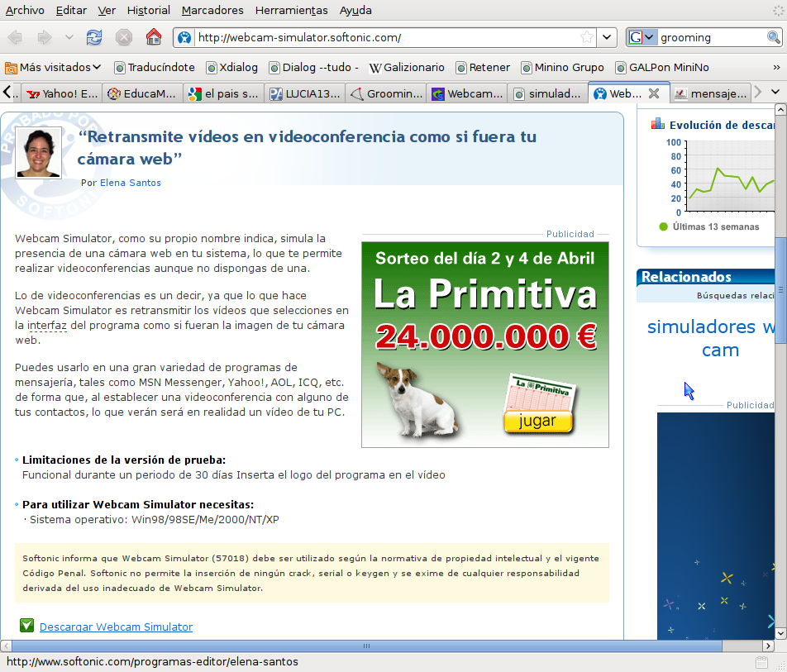Open the Galizionario bookmark
Viewport: 787px width, 672px height.
tap(407, 67)
